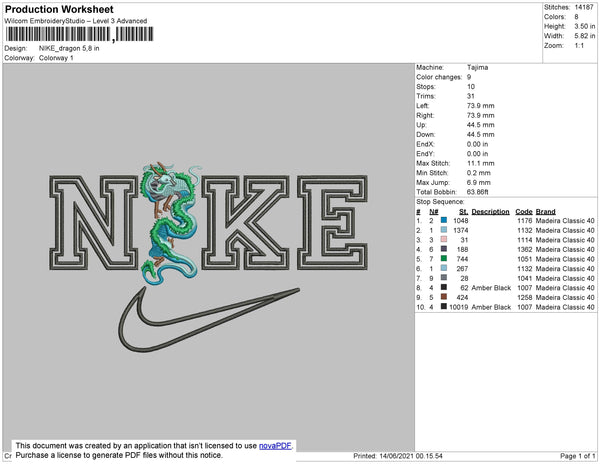Click the code '1258' in the stop sequence
The image size is (600, 464).
[525, 297]
